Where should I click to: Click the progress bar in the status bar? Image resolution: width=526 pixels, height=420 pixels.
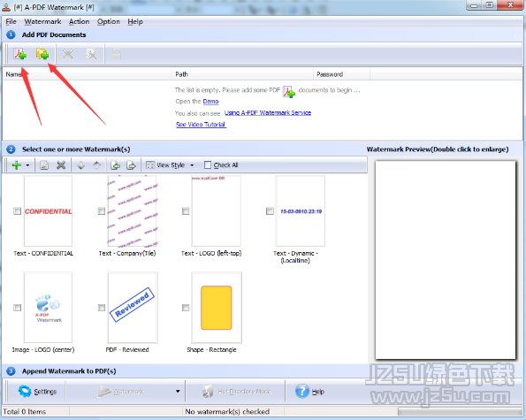coord(460,411)
